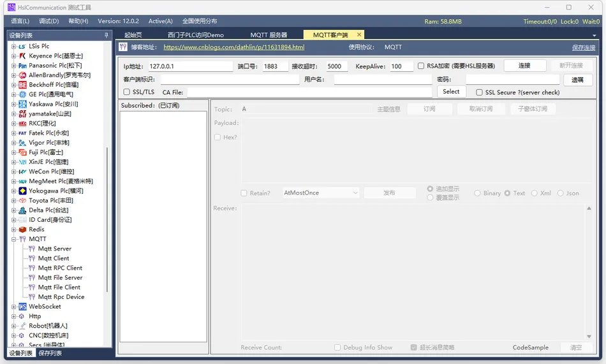Click the LSis Plc brand icon
Image resolution: width=606 pixels, height=364 pixels.
(22, 47)
